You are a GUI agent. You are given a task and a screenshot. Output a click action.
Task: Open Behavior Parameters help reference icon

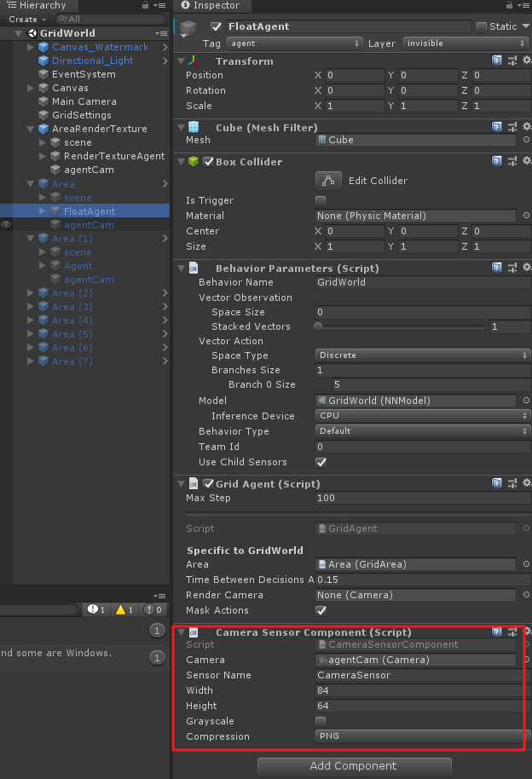pos(496,268)
